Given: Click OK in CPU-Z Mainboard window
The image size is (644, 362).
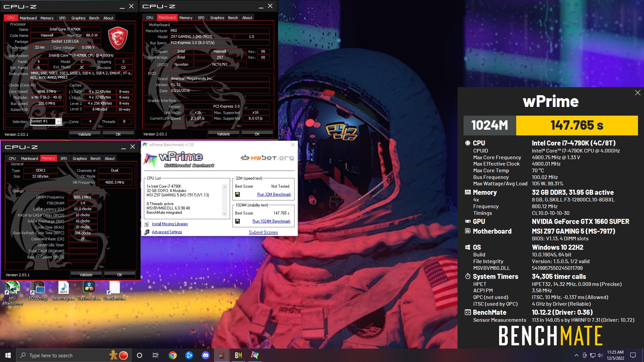Looking at the screenshot, I should tap(257, 134).
